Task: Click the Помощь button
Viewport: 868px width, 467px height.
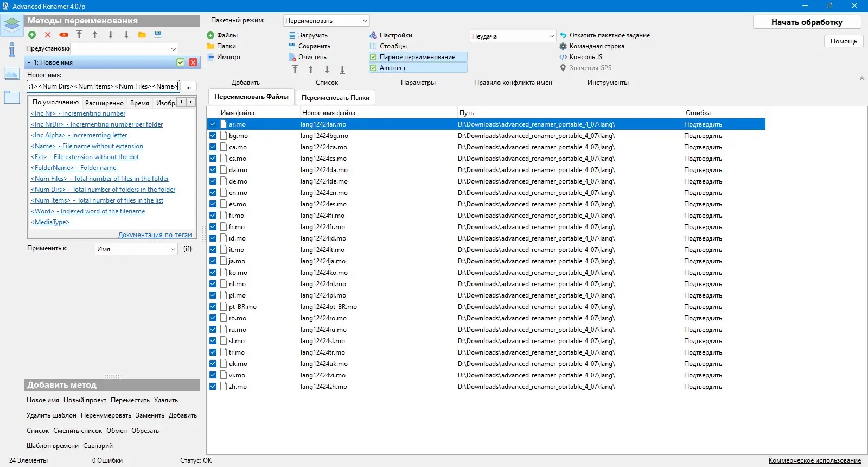Action: pyautogui.click(x=844, y=41)
